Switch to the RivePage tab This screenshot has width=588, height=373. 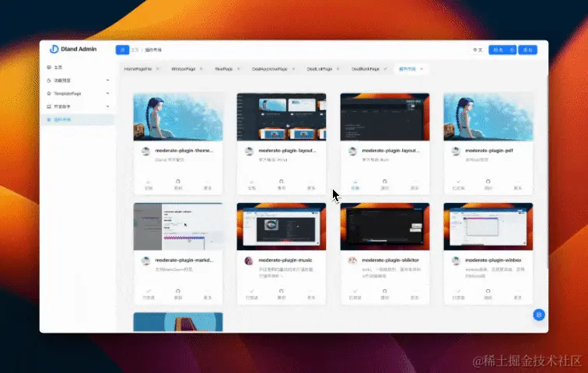(x=224, y=69)
